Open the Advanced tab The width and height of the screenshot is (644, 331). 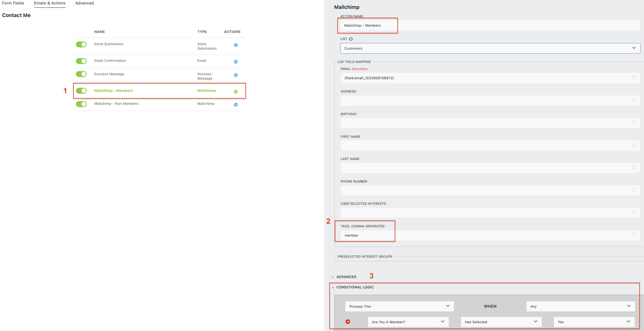(x=84, y=3)
